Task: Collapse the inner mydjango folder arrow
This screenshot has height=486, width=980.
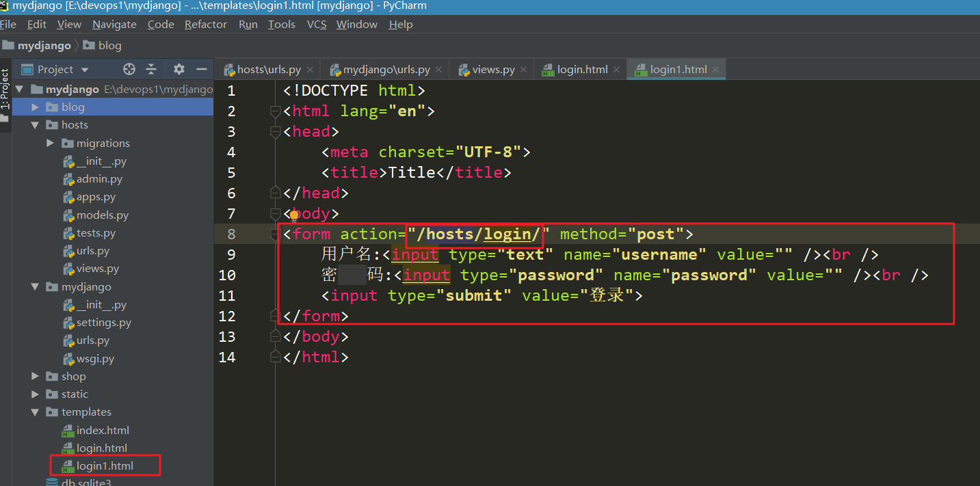Action: (x=35, y=287)
